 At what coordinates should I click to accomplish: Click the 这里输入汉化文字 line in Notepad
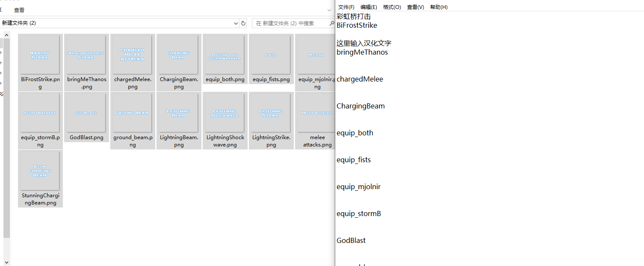(x=364, y=43)
